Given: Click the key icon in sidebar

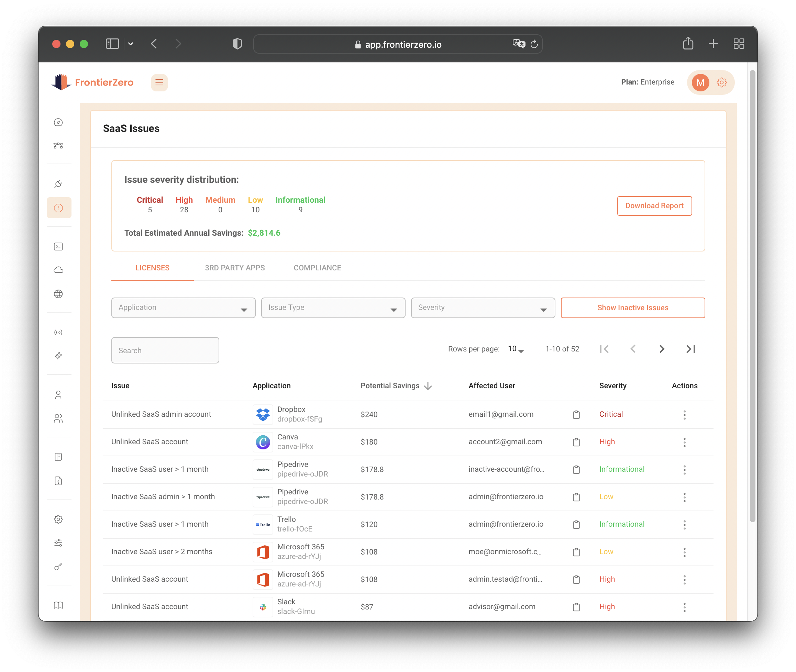Looking at the screenshot, I should click(x=58, y=567).
